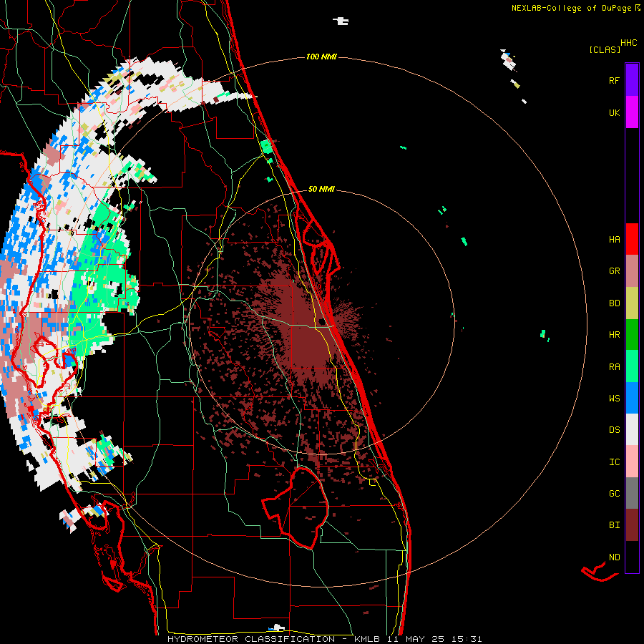
Task: Click the "HR" legend label
Action: click(614, 335)
